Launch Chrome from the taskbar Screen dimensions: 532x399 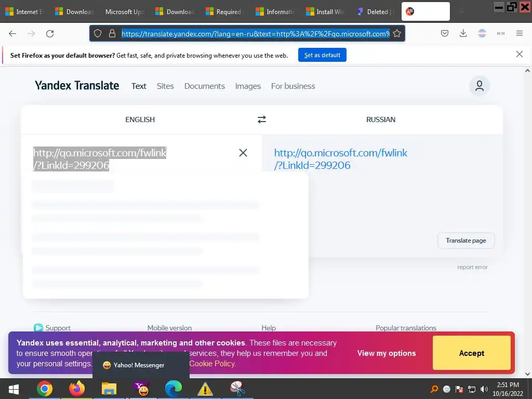[x=45, y=389]
